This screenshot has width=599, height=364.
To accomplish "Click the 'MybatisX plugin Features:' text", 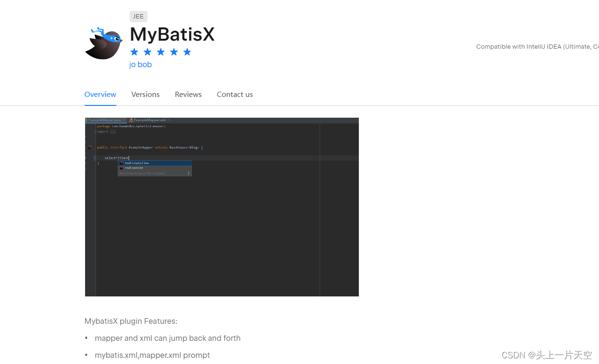I will pos(131,321).
